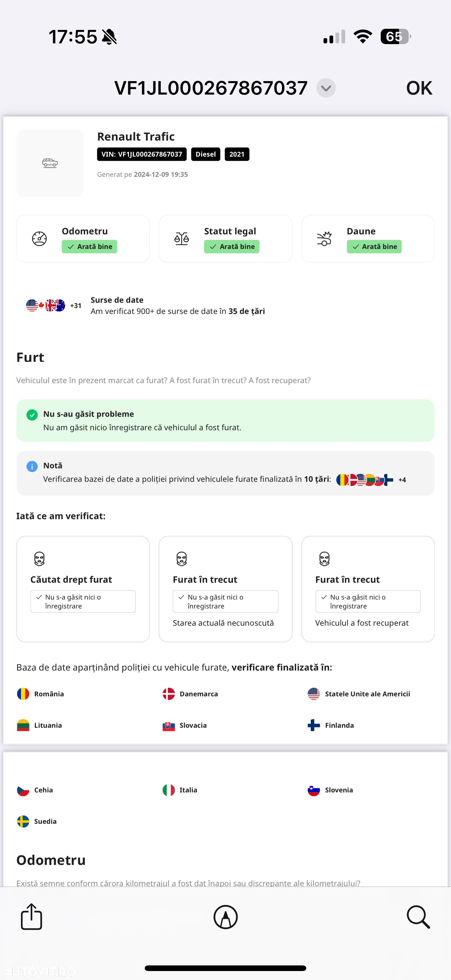Select the Odometru speedometer icon
Viewport: 451px width, 980px height.
click(39, 238)
